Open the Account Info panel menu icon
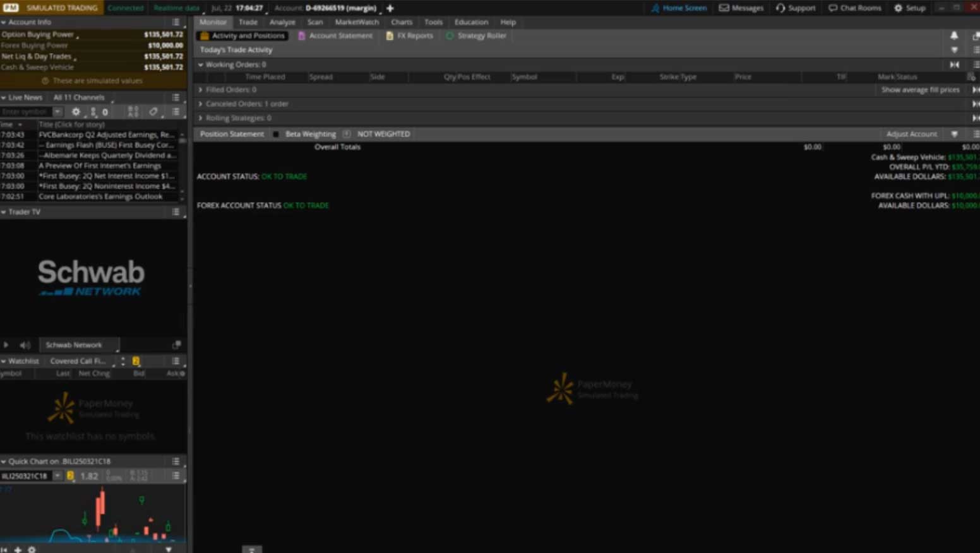The image size is (980, 553). (x=176, y=22)
